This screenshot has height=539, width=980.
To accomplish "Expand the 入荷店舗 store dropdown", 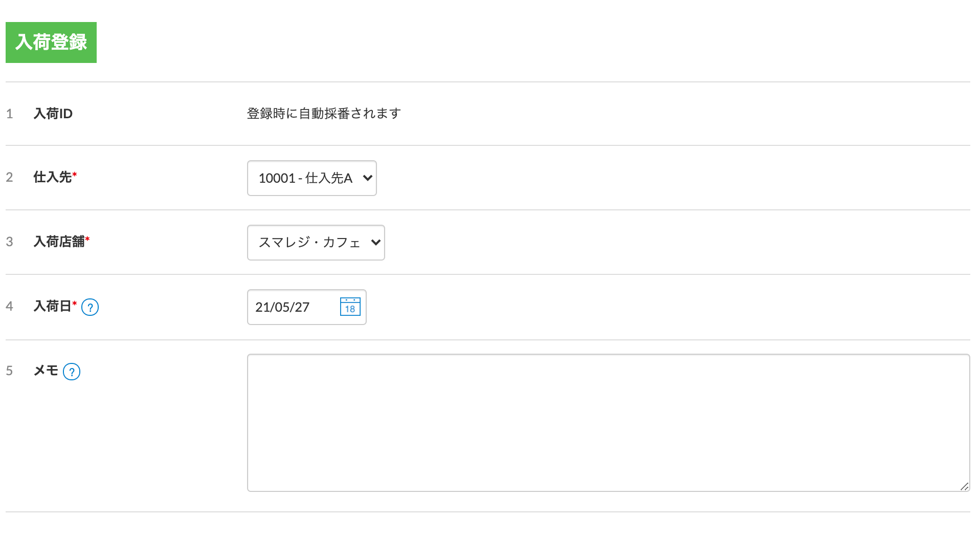I will pos(316,243).
